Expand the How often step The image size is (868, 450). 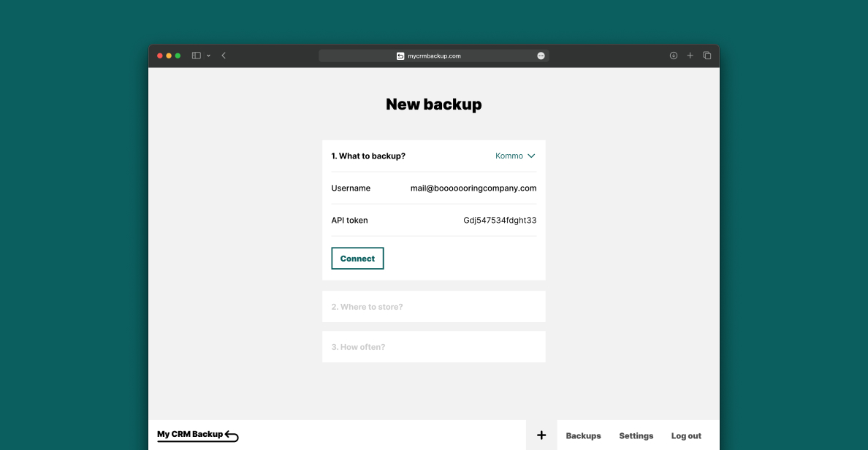pos(433,347)
